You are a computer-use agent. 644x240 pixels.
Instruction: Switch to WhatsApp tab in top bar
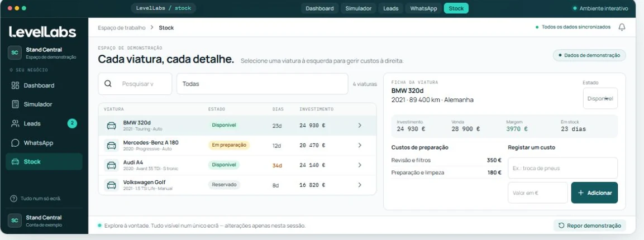(x=423, y=8)
